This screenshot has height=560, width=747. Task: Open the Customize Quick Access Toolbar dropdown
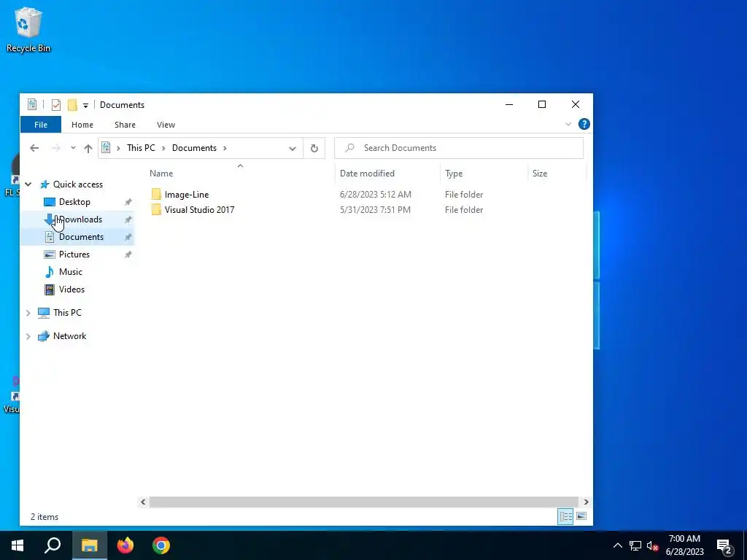coord(86,105)
